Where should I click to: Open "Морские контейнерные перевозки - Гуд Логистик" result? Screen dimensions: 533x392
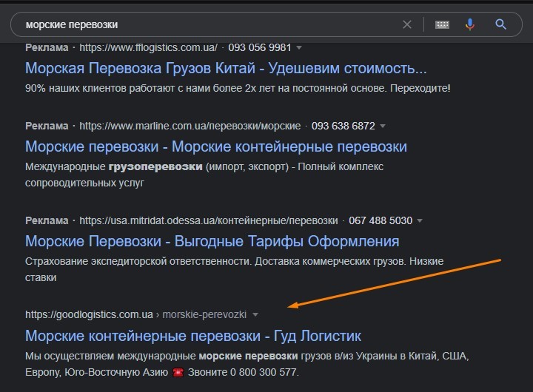(193, 336)
